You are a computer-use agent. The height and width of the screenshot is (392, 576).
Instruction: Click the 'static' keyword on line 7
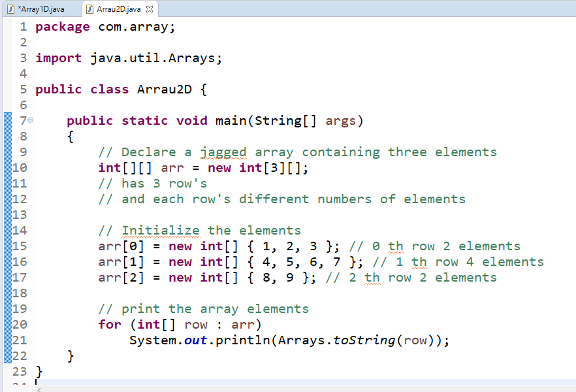coord(144,121)
